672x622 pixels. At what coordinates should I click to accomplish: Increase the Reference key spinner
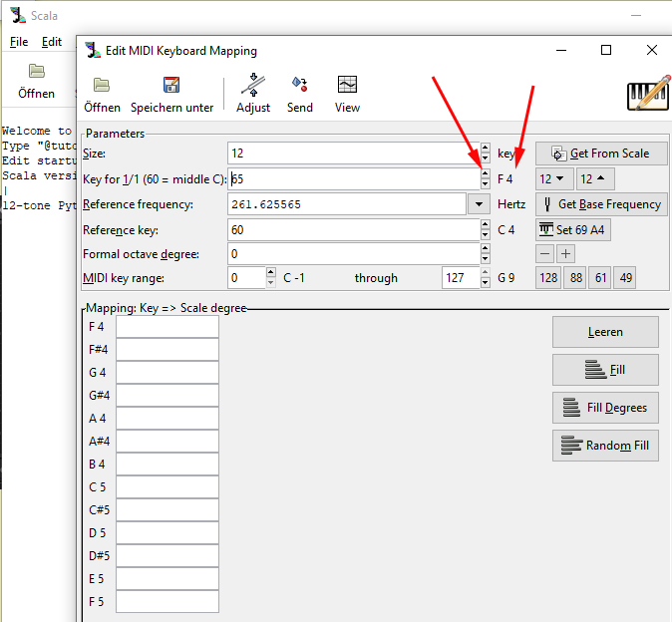click(x=486, y=224)
